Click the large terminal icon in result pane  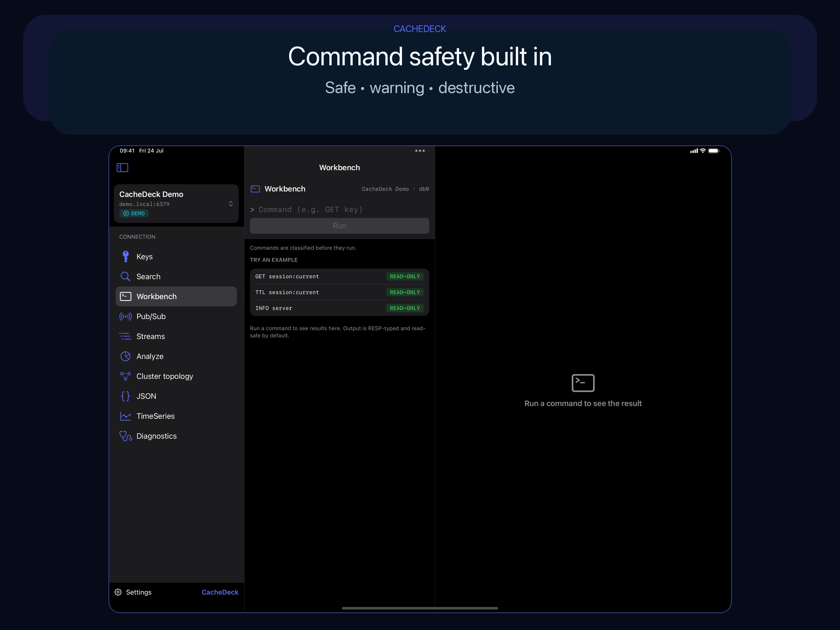click(583, 383)
